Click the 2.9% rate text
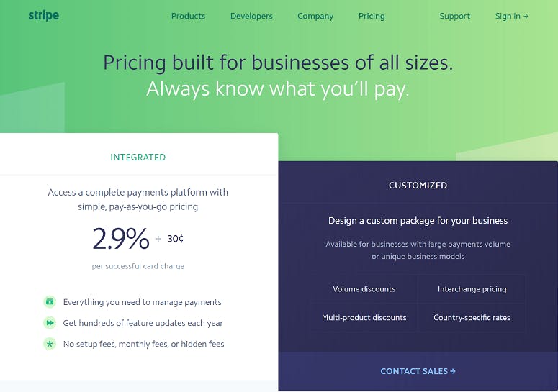The width and height of the screenshot is (558, 392). (121, 239)
